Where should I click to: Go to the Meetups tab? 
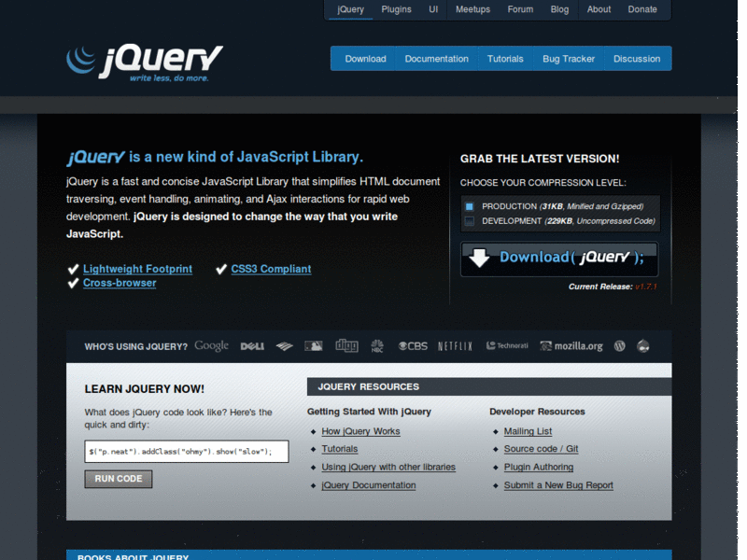click(472, 9)
